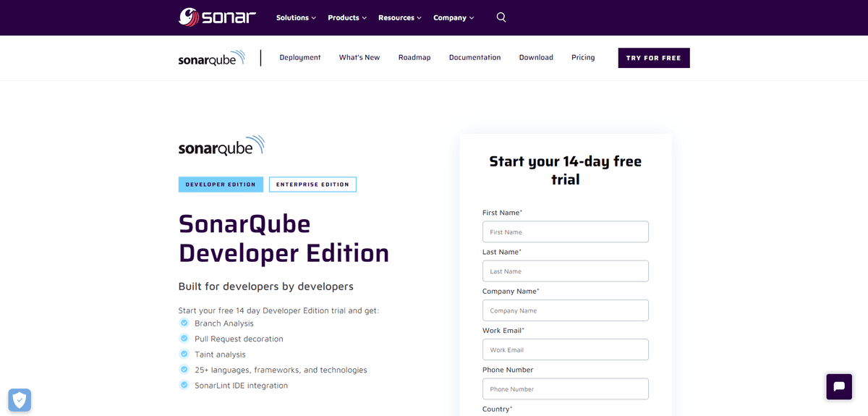The height and width of the screenshot is (416, 868).
Task: Focus the Phone Number field
Action: coord(566,389)
